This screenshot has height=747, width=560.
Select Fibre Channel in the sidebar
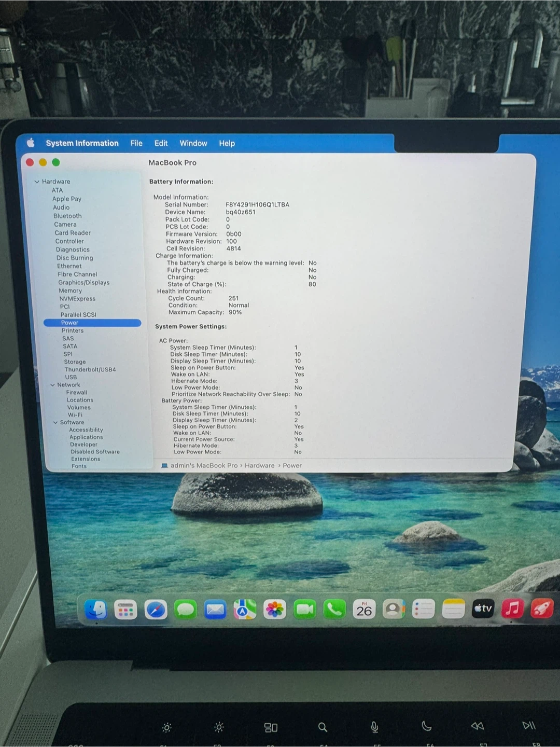(x=77, y=274)
